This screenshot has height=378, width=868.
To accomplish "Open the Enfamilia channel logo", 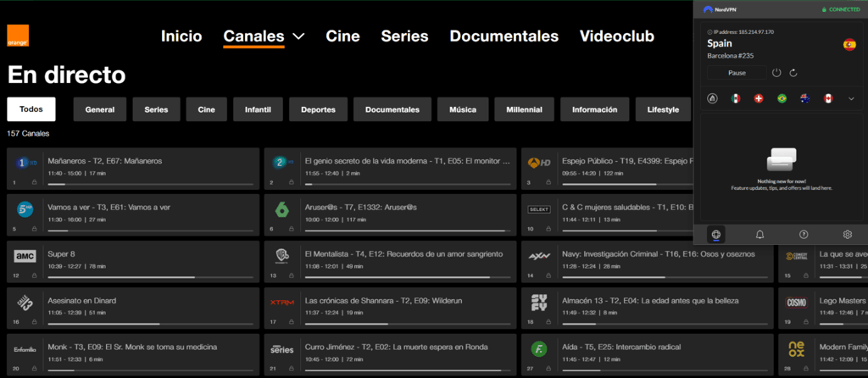I will click(x=25, y=349).
